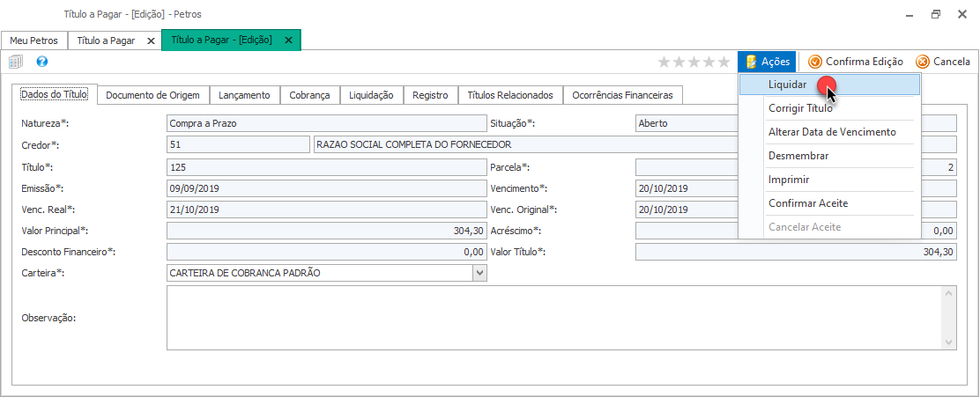
Task: Expand the Carteira dropdown arrow
Action: point(479,273)
